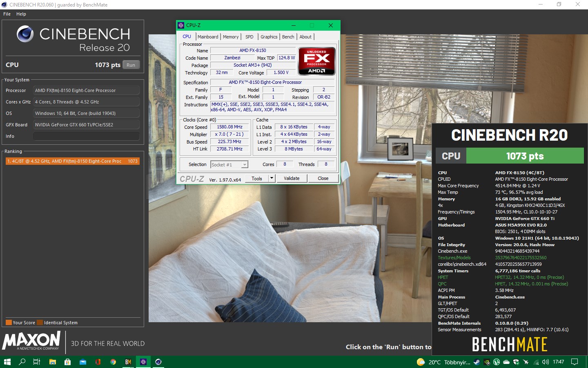Launch File Explorer from the taskbar

pyautogui.click(x=52, y=362)
